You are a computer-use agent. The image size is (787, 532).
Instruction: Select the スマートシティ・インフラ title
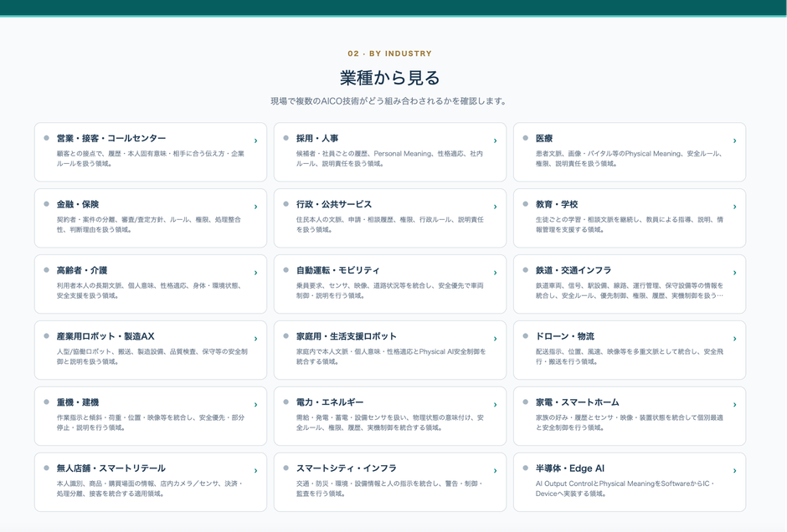coord(347,468)
